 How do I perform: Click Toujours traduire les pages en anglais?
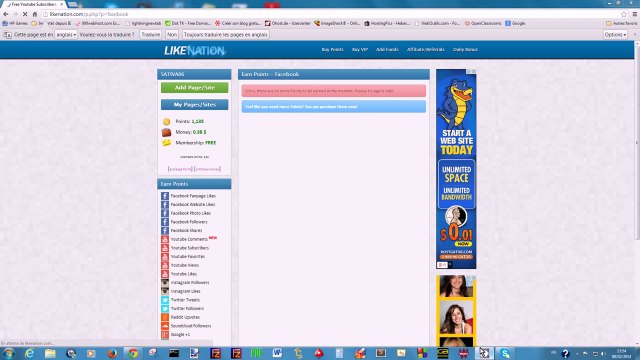coord(225,35)
